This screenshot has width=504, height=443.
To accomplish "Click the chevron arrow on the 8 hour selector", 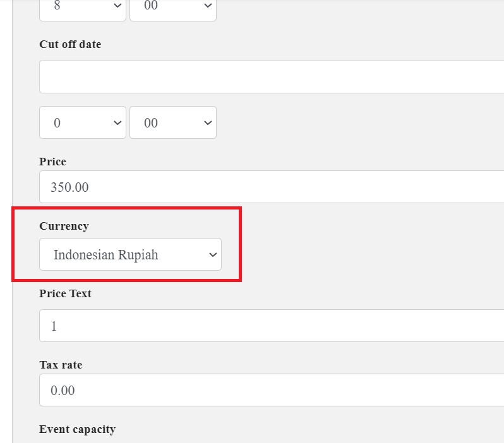I will [x=117, y=7].
